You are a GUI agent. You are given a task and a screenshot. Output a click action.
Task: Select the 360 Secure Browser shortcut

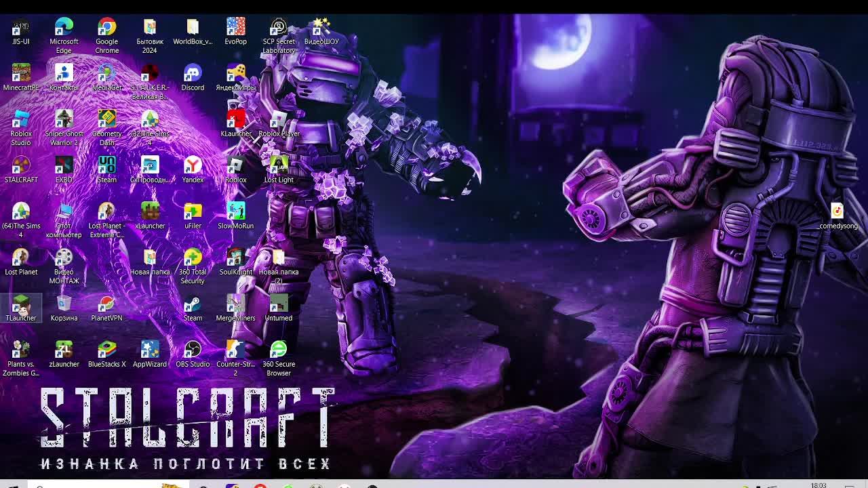(x=279, y=359)
